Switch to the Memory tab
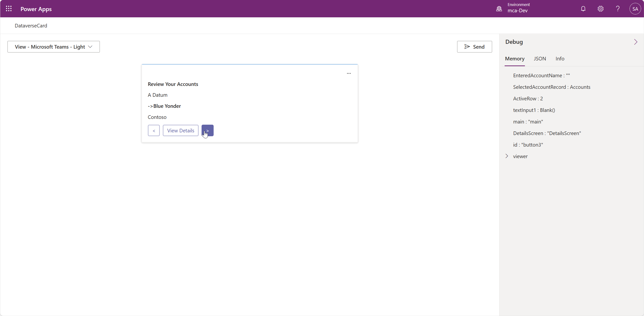 click(514, 59)
